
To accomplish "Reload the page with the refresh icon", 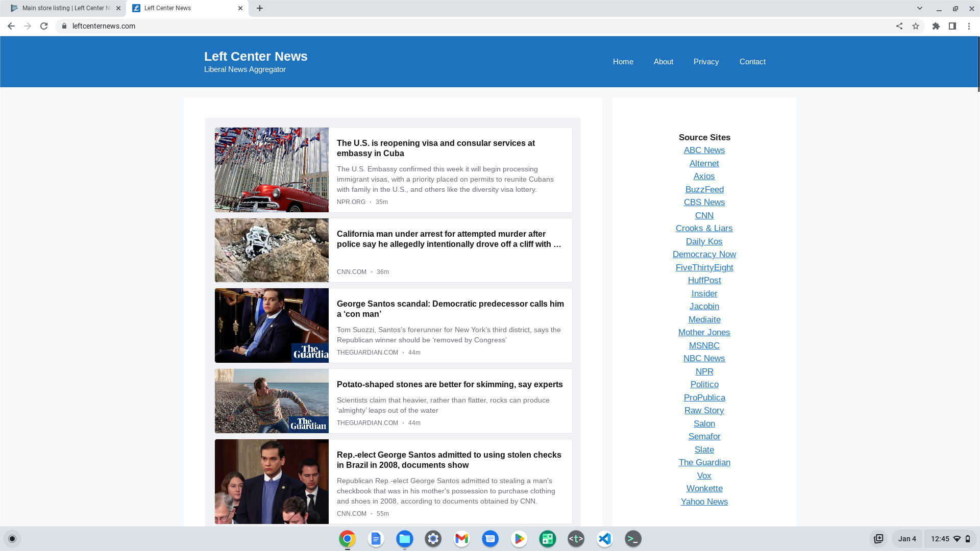I will [x=44, y=26].
